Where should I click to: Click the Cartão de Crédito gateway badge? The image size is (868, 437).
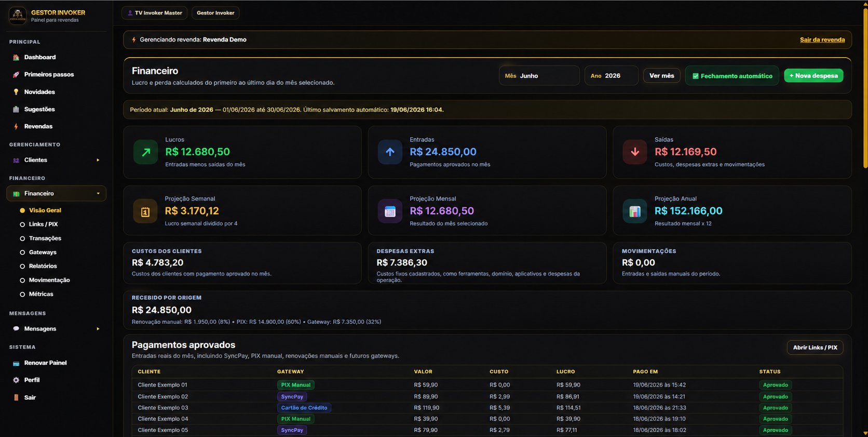tap(304, 408)
